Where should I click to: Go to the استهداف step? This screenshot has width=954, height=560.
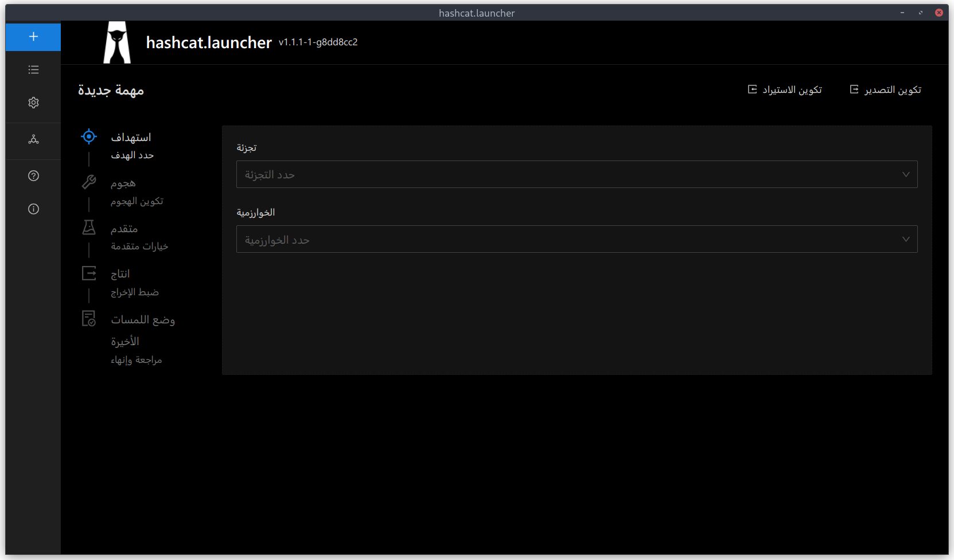[x=131, y=138]
